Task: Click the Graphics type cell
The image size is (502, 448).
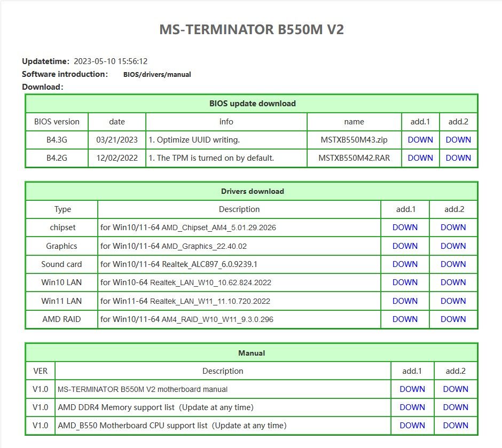Action: click(62, 246)
